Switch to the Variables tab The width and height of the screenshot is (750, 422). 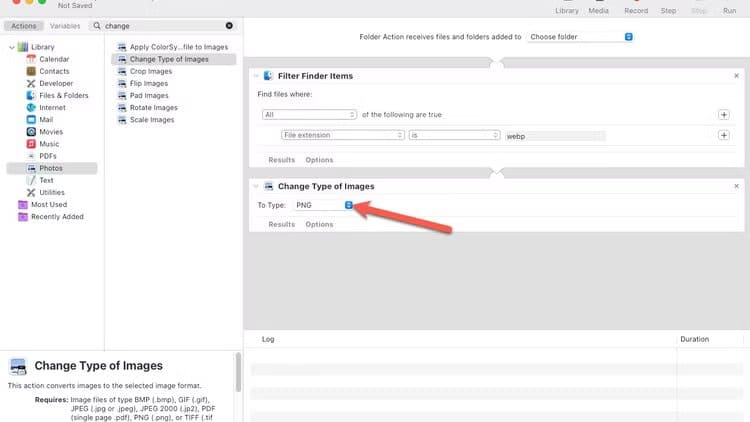click(x=65, y=26)
